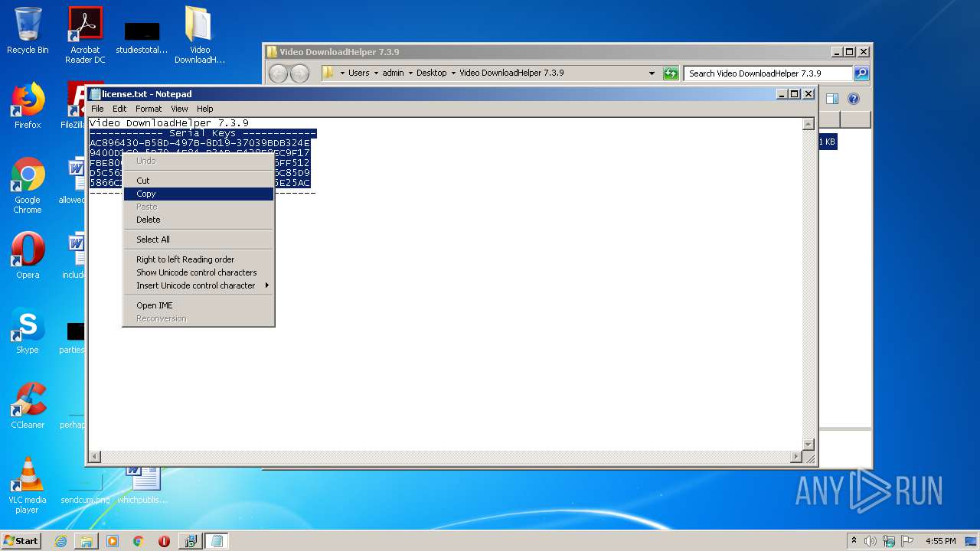Select Video DownloadHelper desktop folder
The image size is (980, 551).
pos(199,35)
